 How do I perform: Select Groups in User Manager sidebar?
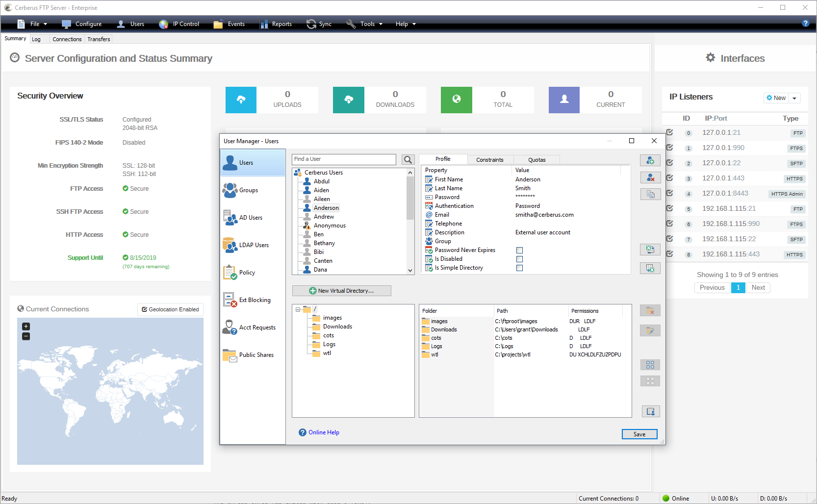(x=253, y=190)
